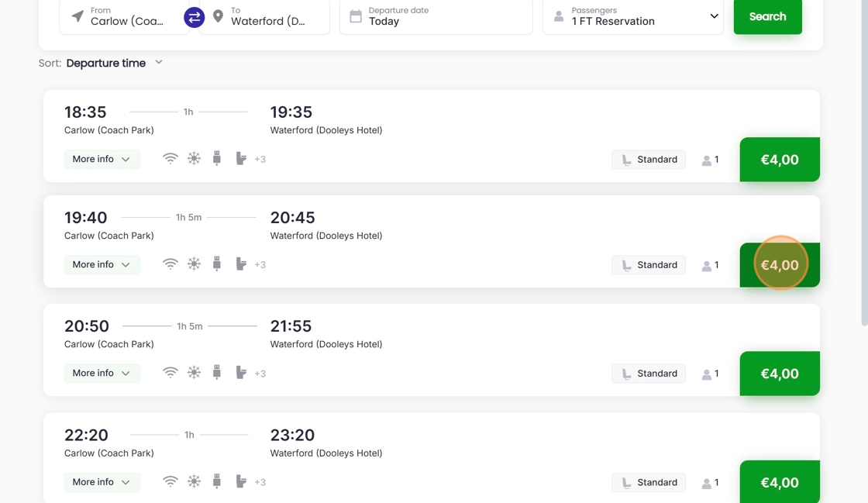The height and width of the screenshot is (503, 868).
Task: Select the €4,00 fare for 18:35 trip
Action: (x=779, y=160)
